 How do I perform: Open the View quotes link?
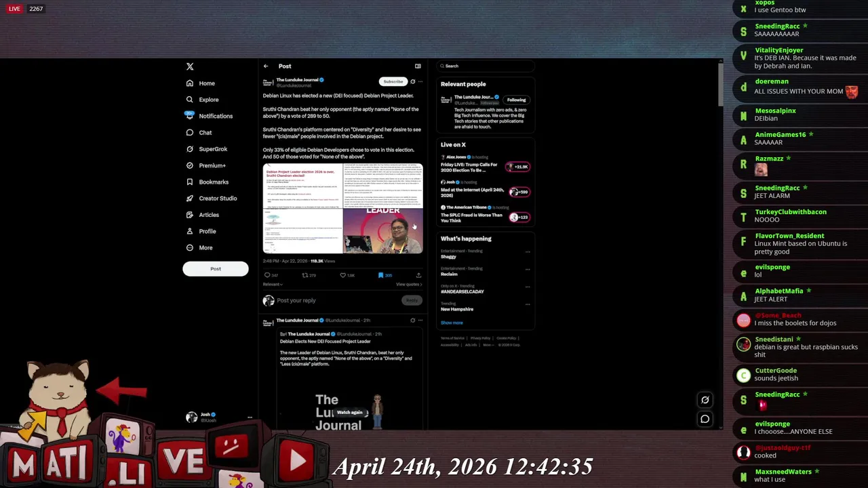(x=409, y=285)
